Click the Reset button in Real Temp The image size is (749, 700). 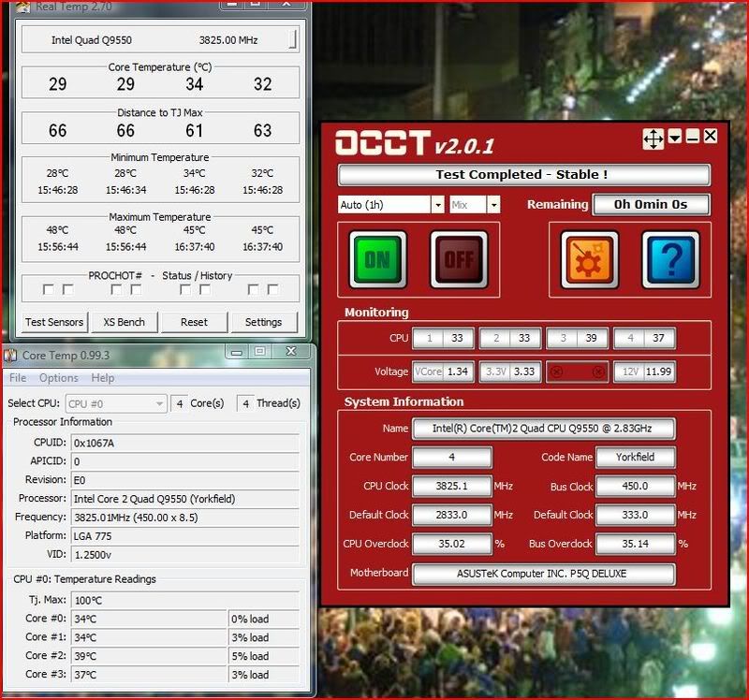tap(194, 322)
